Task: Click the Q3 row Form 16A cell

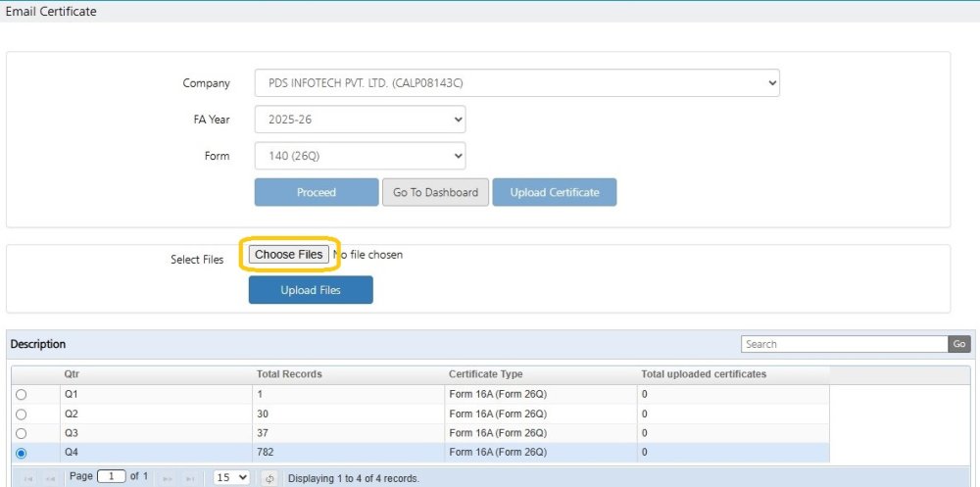Action: tap(541, 433)
